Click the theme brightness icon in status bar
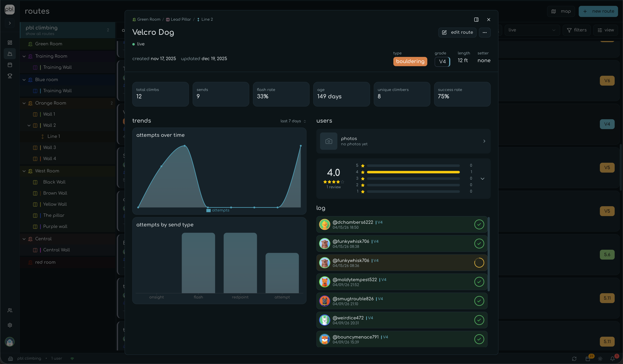 click(x=600, y=359)
